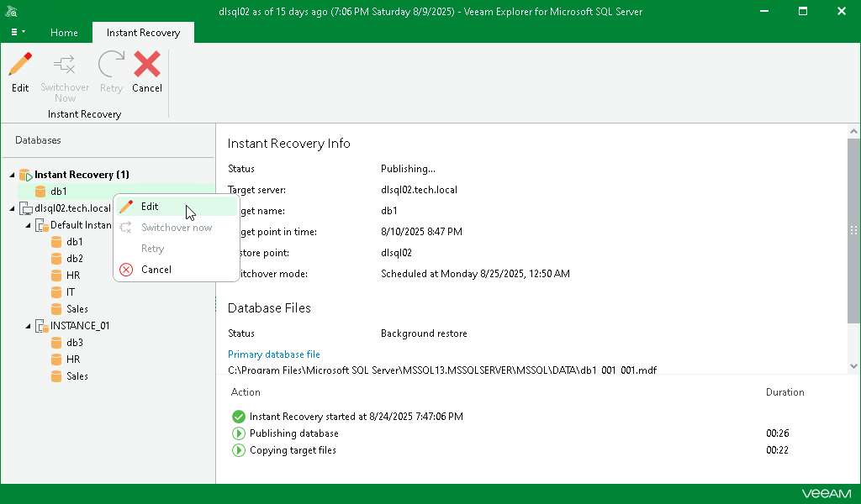The width and height of the screenshot is (861, 504).
Task: Open the hamburger menu icon top left
Action: 14,32
